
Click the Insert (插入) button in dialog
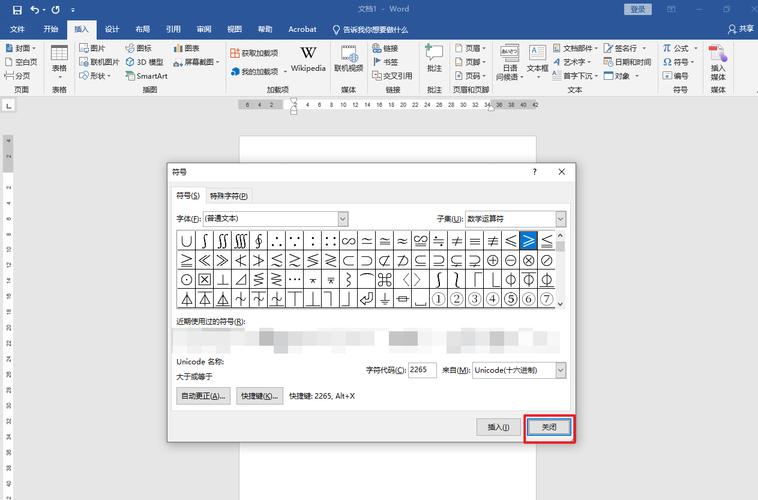[498, 427]
